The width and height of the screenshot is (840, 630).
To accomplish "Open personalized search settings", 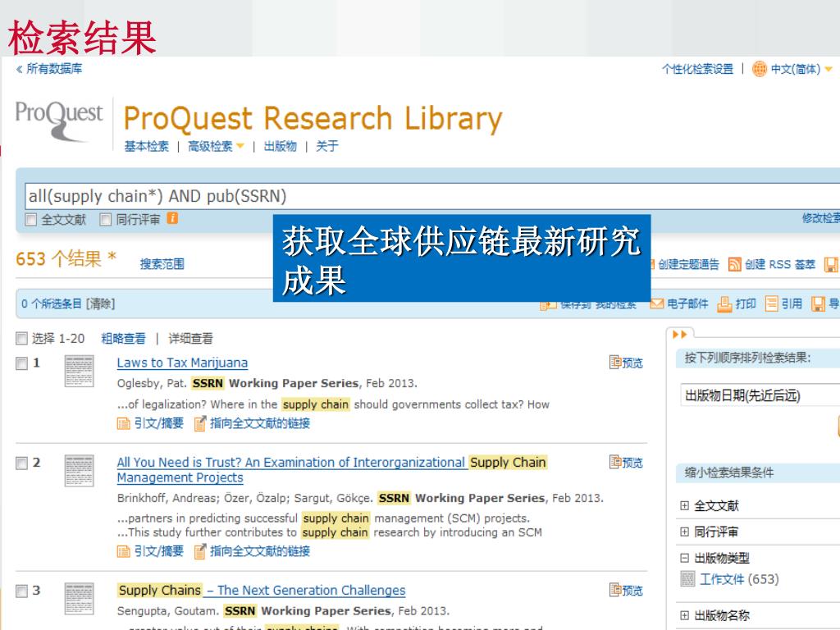I will click(x=697, y=69).
